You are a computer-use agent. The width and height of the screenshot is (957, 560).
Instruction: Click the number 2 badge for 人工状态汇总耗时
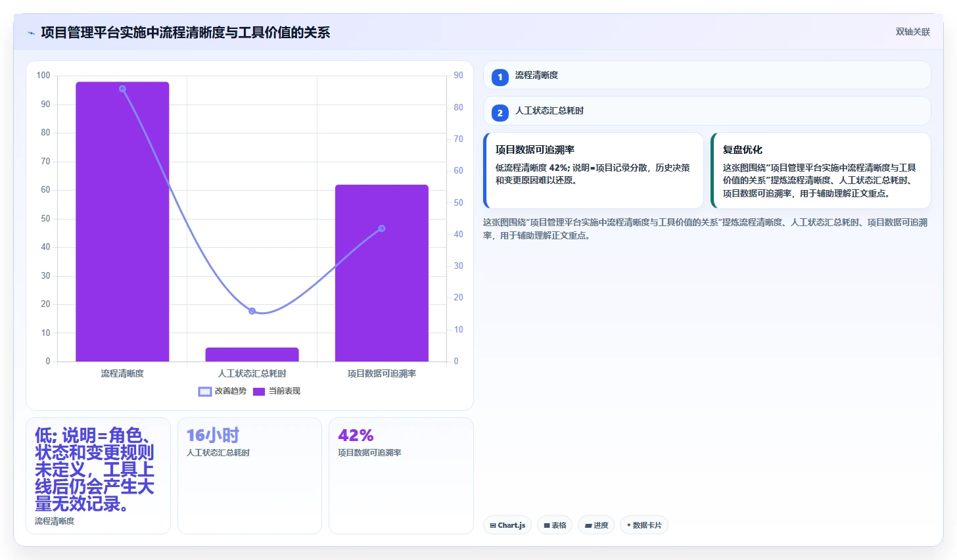pyautogui.click(x=500, y=112)
